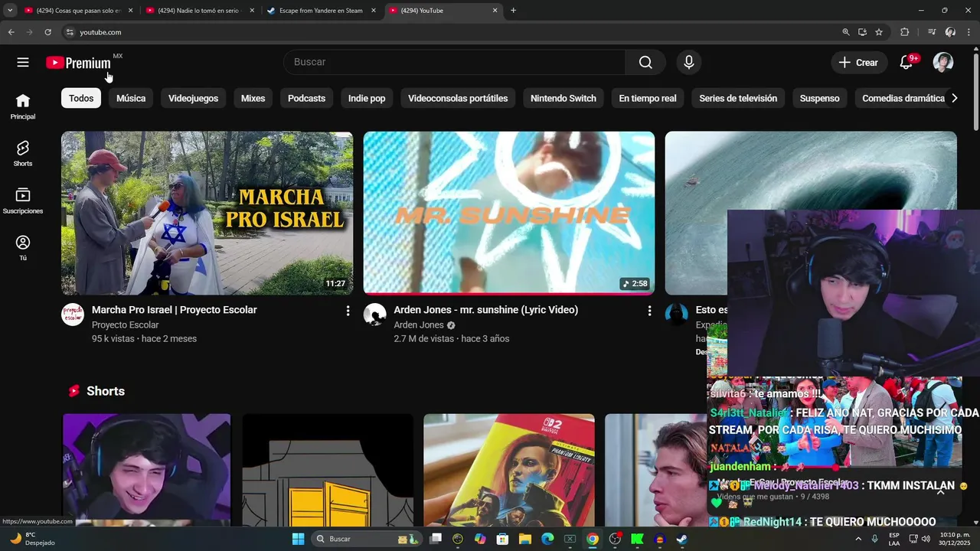Select the Videojuegos filter chip
The height and width of the screenshot is (551, 980).
(x=193, y=98)
